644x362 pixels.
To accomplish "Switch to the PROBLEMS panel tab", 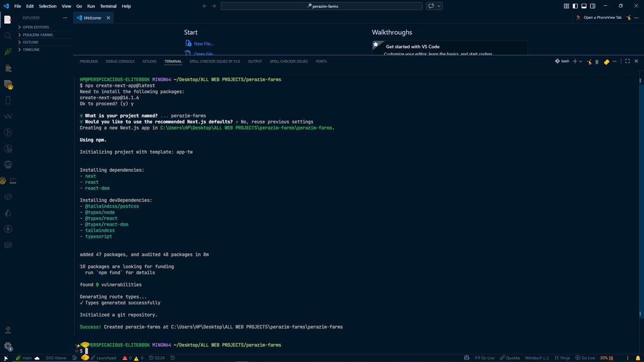I will (89, 62).
